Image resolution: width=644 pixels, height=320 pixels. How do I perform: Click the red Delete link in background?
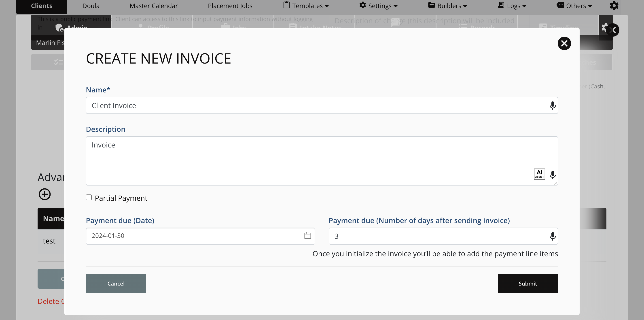pyautogui.click(x=51, y=301)
